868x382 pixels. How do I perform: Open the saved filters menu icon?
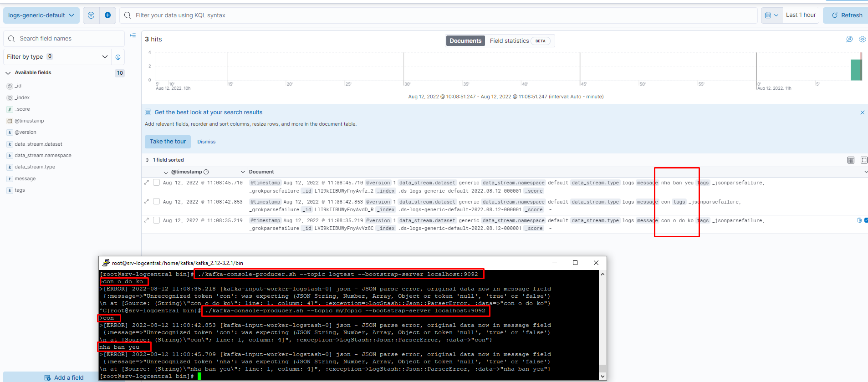click(x=91, y=15)
